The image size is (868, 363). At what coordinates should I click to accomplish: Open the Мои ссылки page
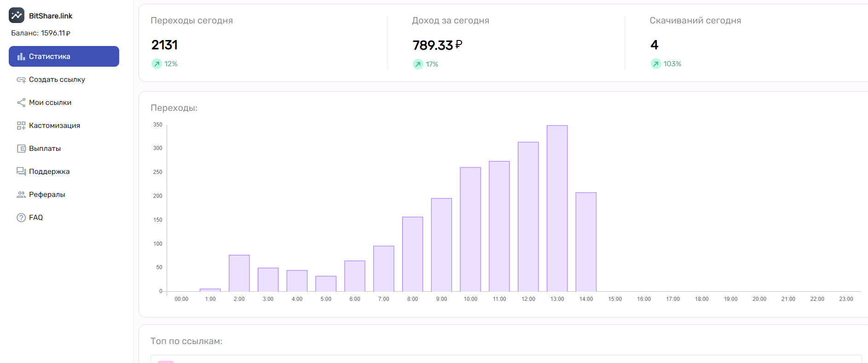pos(50,103)
